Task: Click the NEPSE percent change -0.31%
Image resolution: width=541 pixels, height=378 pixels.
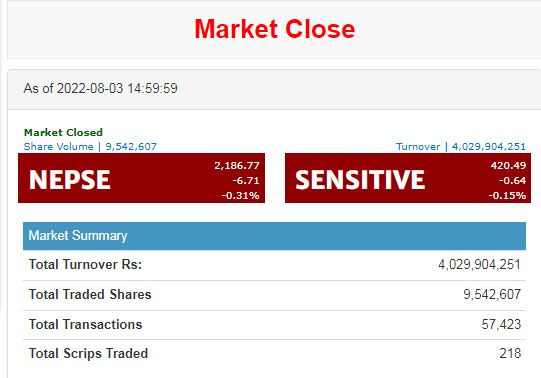Action: (240, 196)
